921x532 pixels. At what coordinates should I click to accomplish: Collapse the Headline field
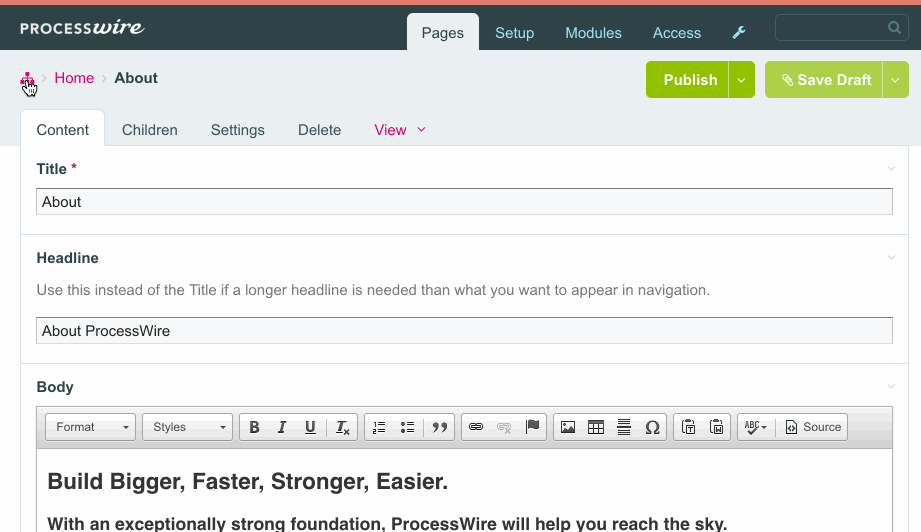pos(891,258)
